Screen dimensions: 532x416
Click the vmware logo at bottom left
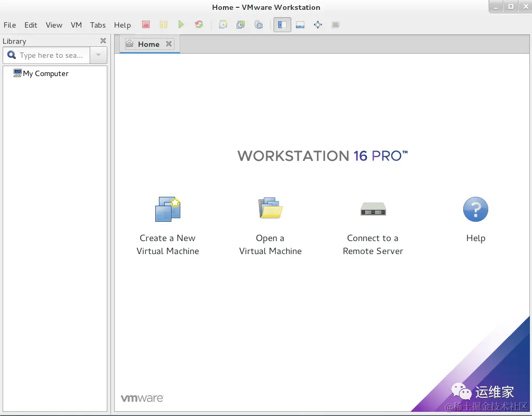click(x=142, y=398)
